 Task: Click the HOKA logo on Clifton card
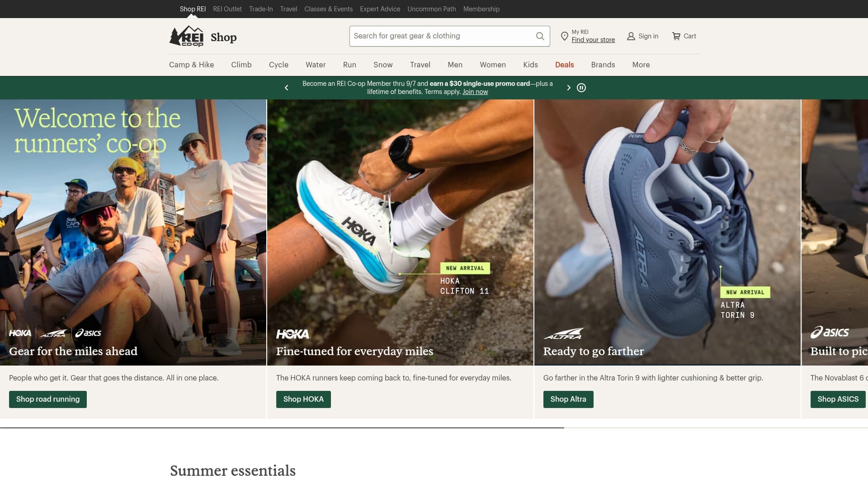[x=292, y=334]
